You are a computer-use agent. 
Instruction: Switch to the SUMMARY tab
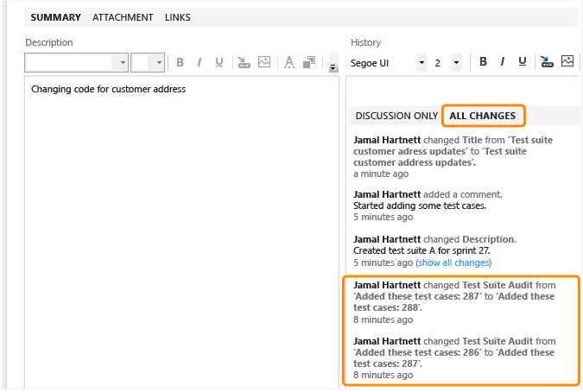(56, 17)
